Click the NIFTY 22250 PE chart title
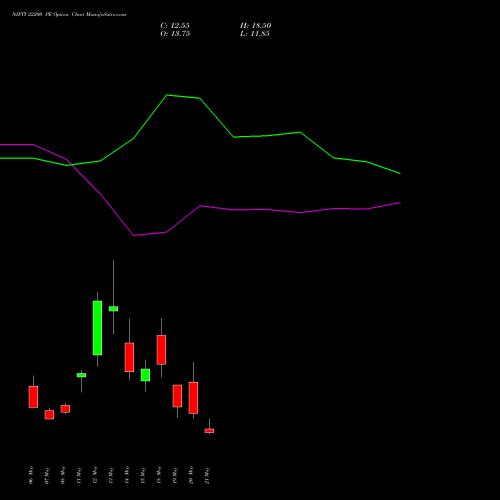The image size is (500, 500). 69,15
